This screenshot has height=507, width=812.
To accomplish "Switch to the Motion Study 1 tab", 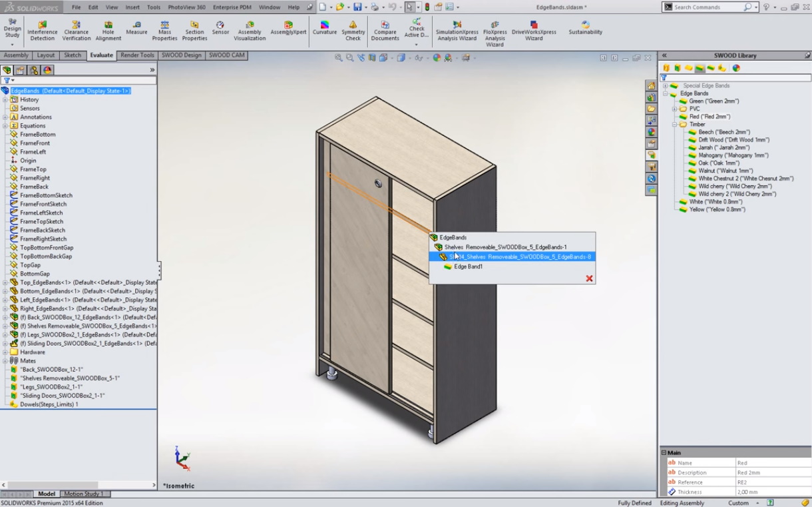I will click(83, 494).
